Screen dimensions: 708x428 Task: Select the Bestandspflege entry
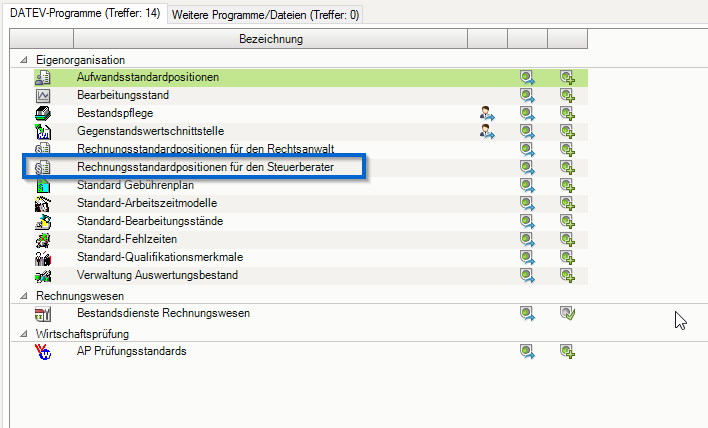tap(115, 113)
